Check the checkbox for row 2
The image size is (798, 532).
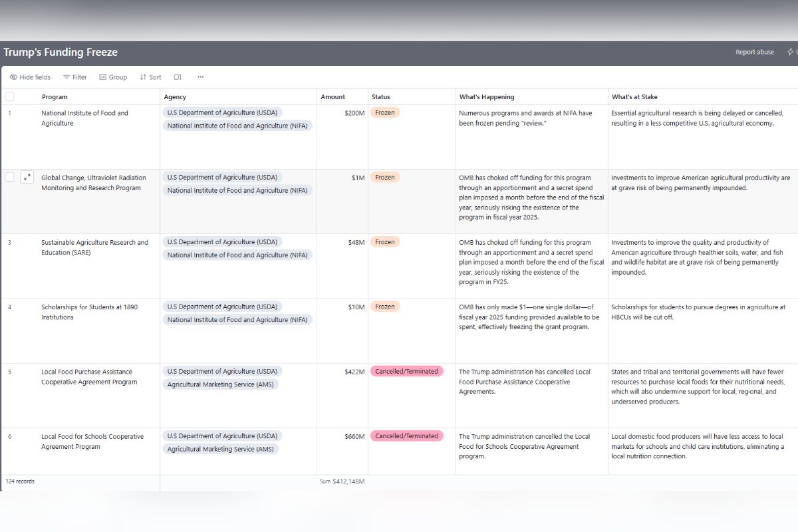[x=9, y=178]
